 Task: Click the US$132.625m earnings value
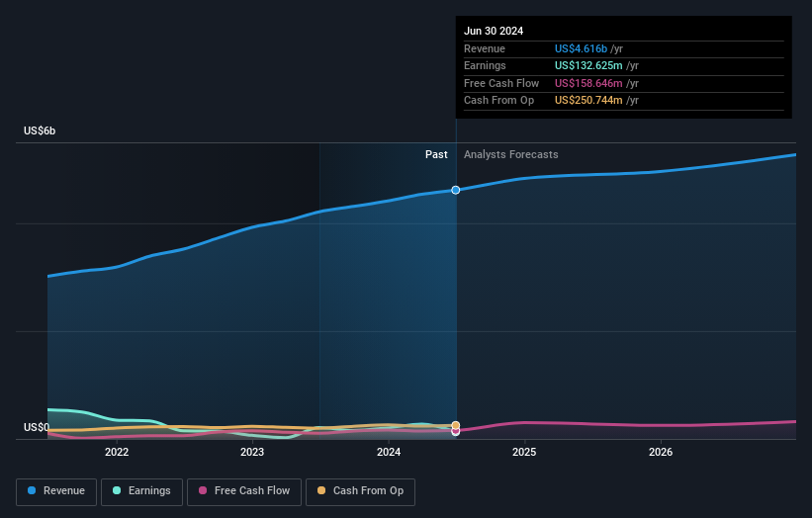tap(588, 65)
